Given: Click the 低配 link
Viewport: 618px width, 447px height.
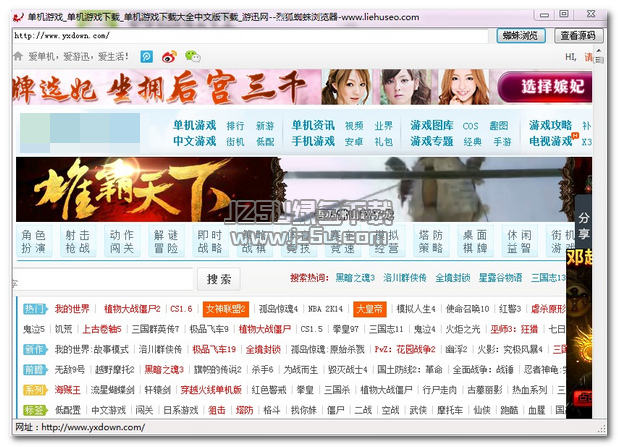Looking at the screenshot, I should [265, 142].
